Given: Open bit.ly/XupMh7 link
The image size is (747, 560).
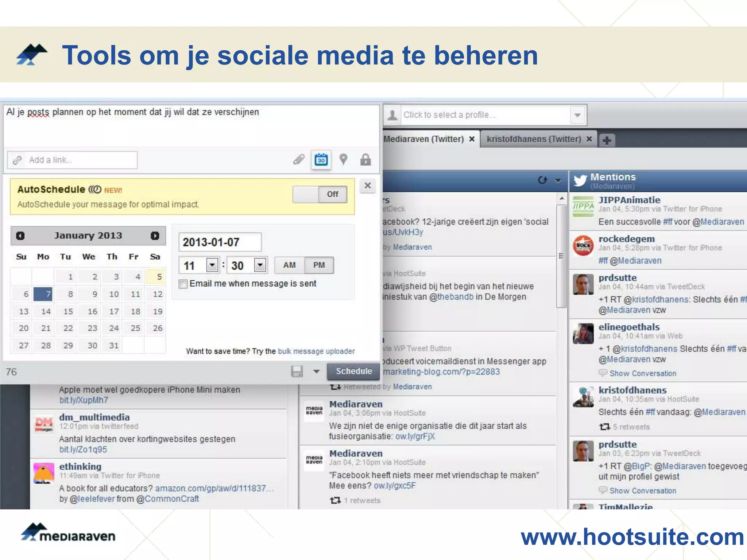Looking at the screenshot, I should (x=84, y=400).
